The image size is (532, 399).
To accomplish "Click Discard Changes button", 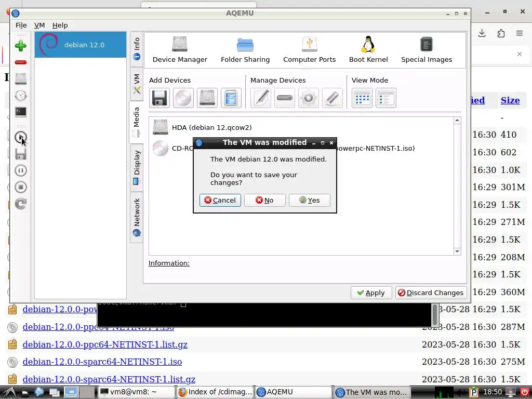I will pos(431,292).
